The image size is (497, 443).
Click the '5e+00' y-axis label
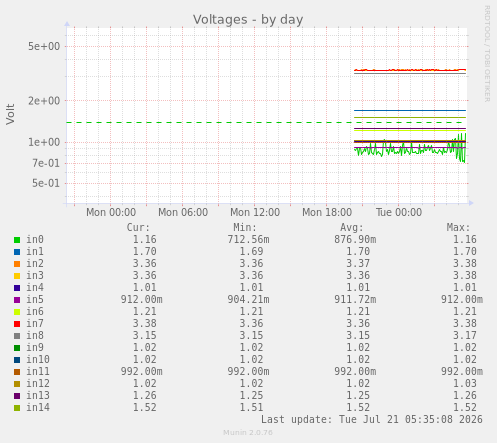pyautogui.click(x=44, y=46)
